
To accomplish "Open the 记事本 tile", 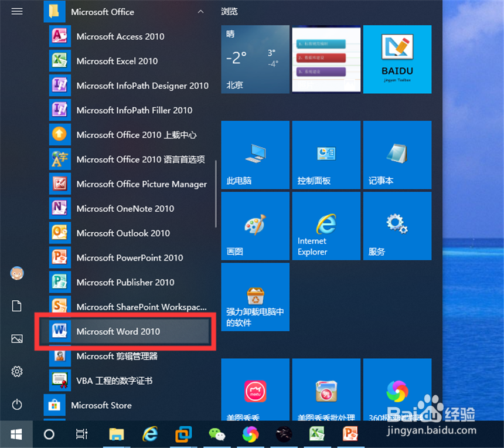I will tap(397, 155).
